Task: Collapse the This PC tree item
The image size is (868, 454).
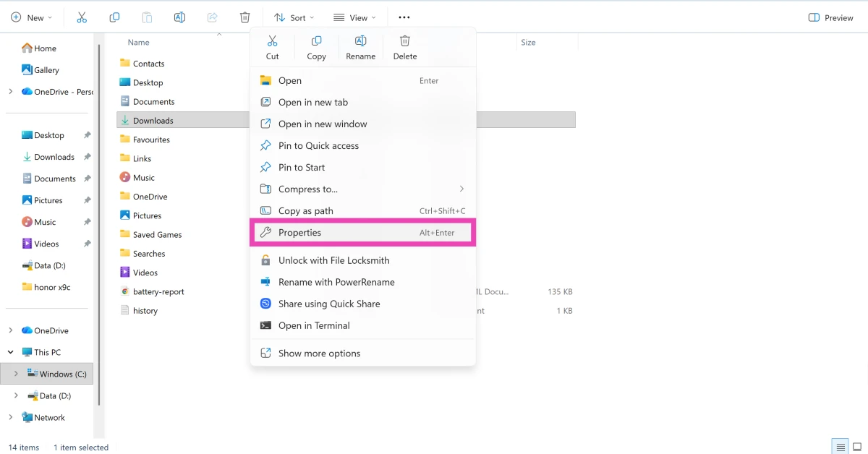Action: [x=10, y=352]
